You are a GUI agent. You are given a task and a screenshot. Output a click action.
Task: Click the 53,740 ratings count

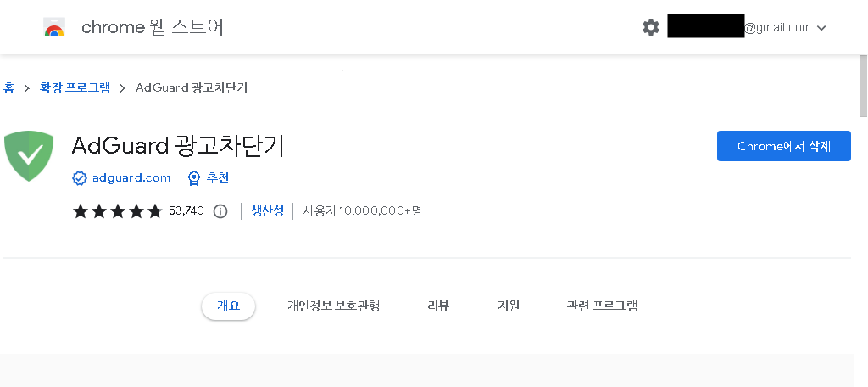click(186, 211)
